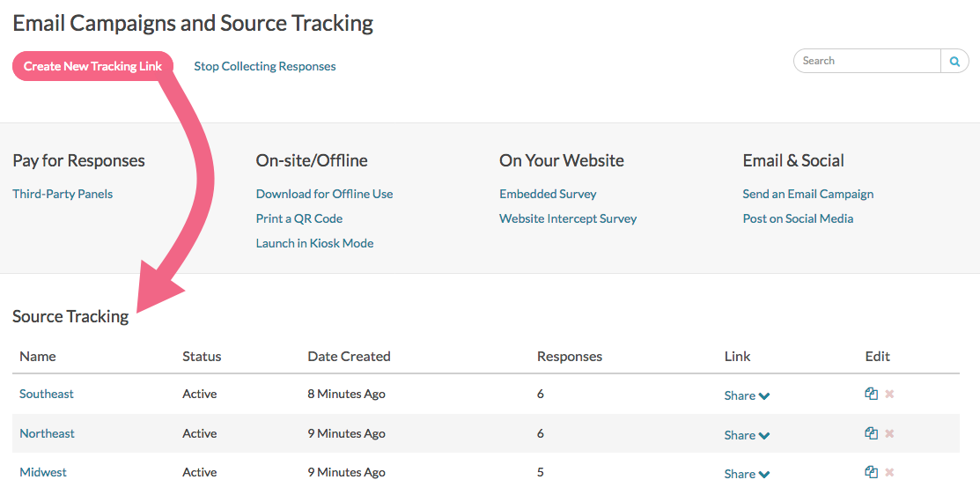Click Send an Email Campaign
Viewport: 980px width, 502px height.
click(x=807, y=194)
